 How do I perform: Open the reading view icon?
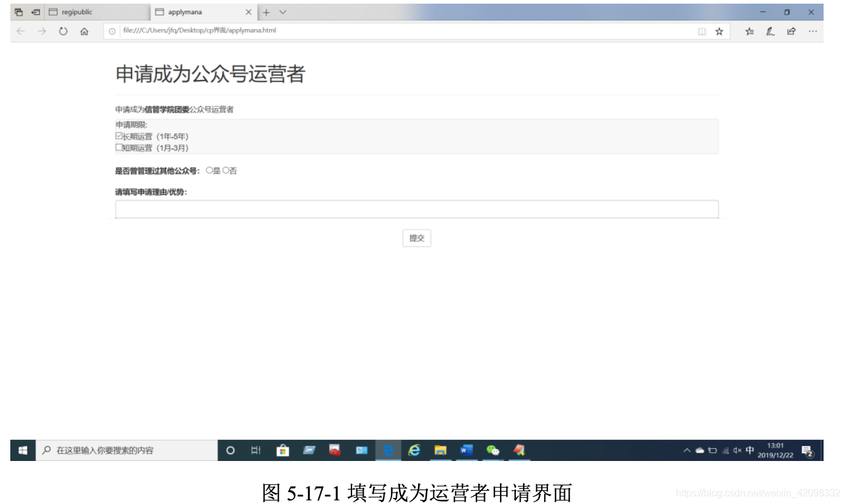702,31
